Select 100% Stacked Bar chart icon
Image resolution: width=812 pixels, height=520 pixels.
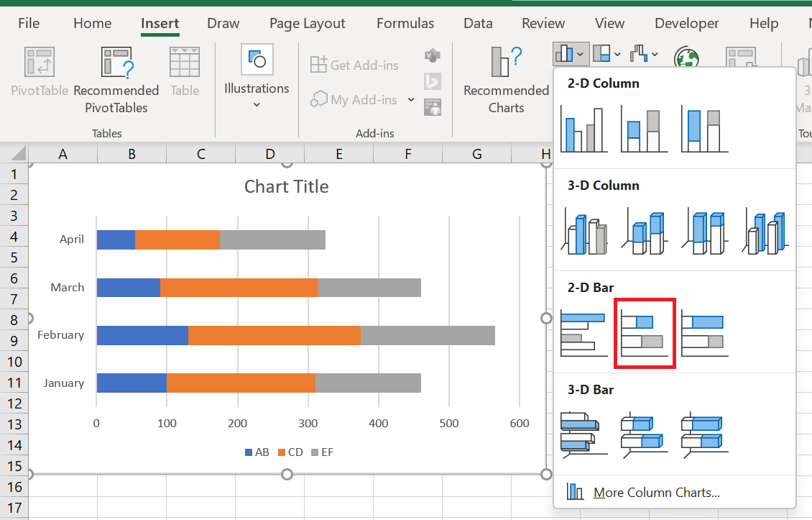tap(704, 333)
